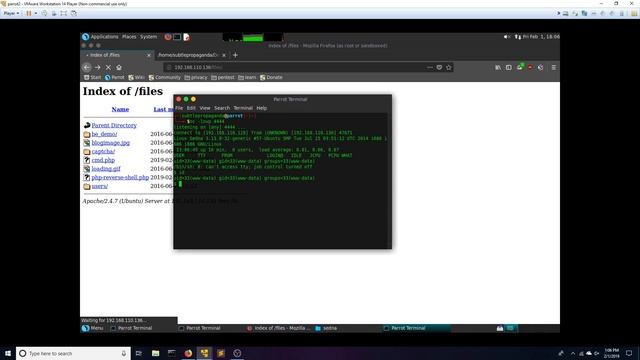
Task: Expand the privacy bookmarks folder
Action: (196, 77)
